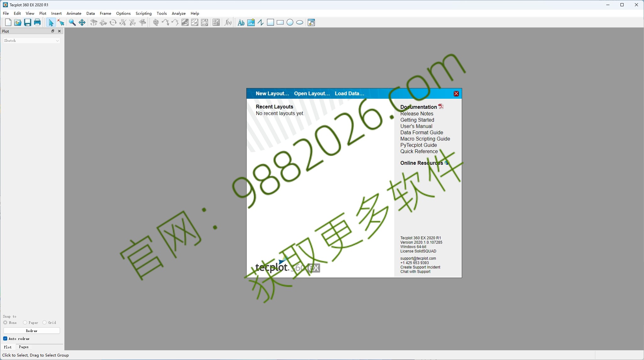Click the open folder toolbar icon
644x360 pixels.
[x=18, y=22]
